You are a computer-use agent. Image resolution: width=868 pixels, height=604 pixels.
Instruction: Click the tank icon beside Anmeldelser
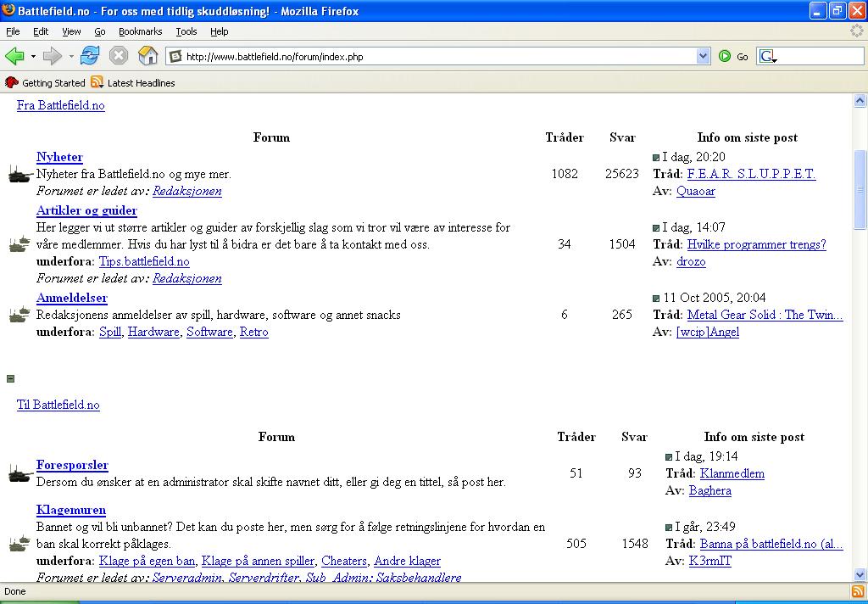20,314
